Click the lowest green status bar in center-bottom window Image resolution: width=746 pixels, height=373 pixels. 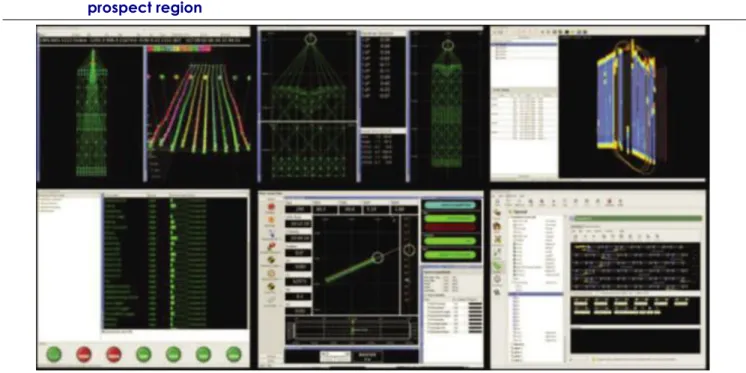tap(450, 255)
